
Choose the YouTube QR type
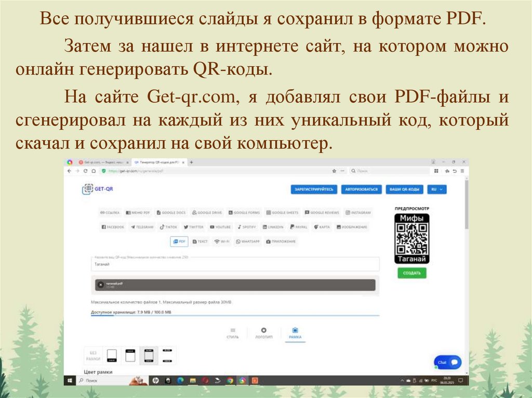tap(220, 227)
